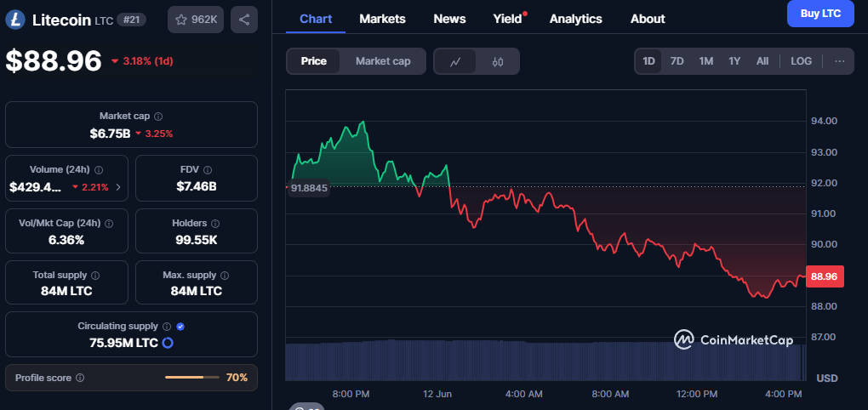Click the 8:00 PM axis label
This screenshot has height=410, width=868.
[351, 394]
